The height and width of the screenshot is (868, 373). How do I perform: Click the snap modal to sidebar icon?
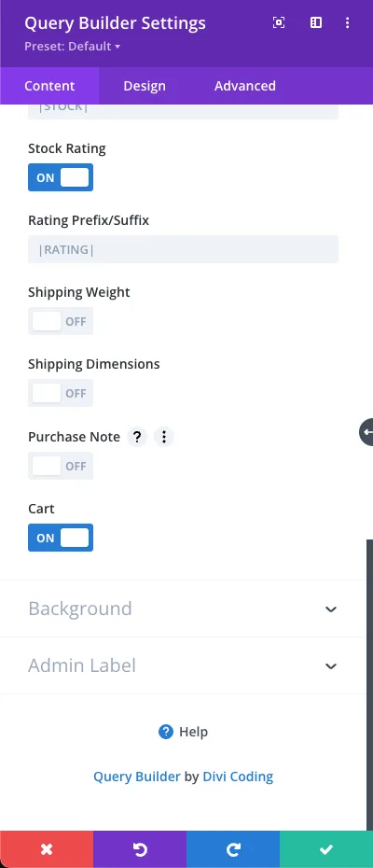pos(316,22)
